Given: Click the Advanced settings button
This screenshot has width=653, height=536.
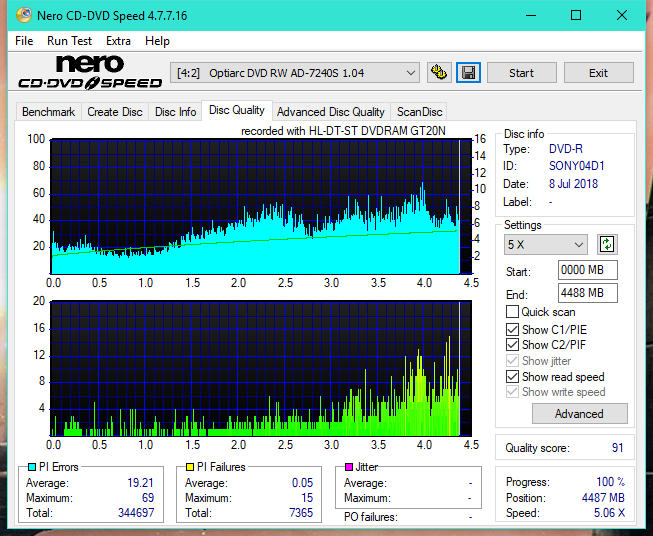Looking at the screenshot, I should pyautogui.click(x=579, y=414).
